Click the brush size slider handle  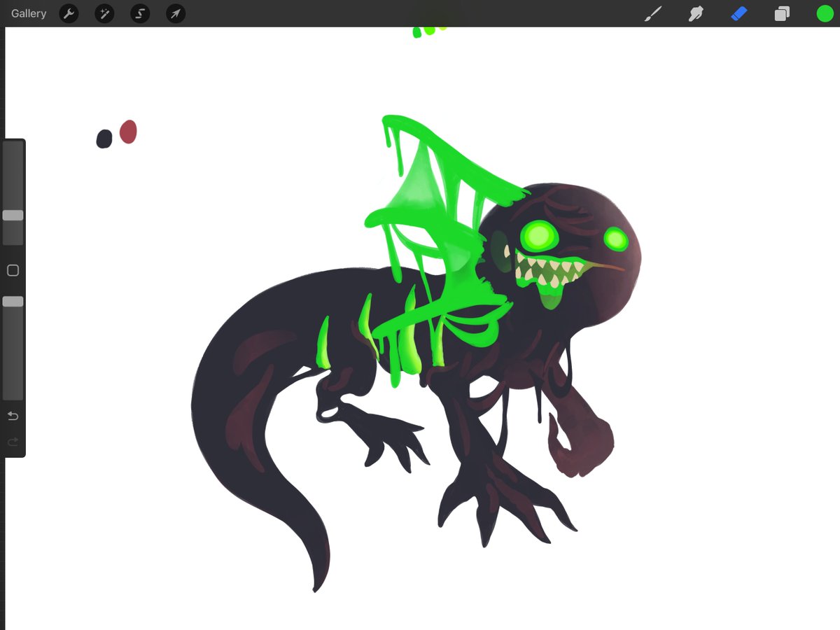click(13, 216)
